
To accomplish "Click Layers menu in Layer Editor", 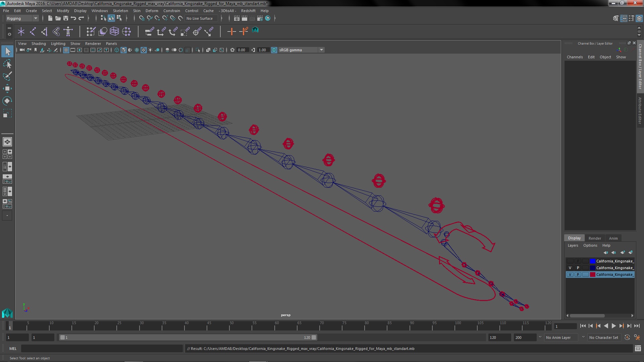I will 573,245.
